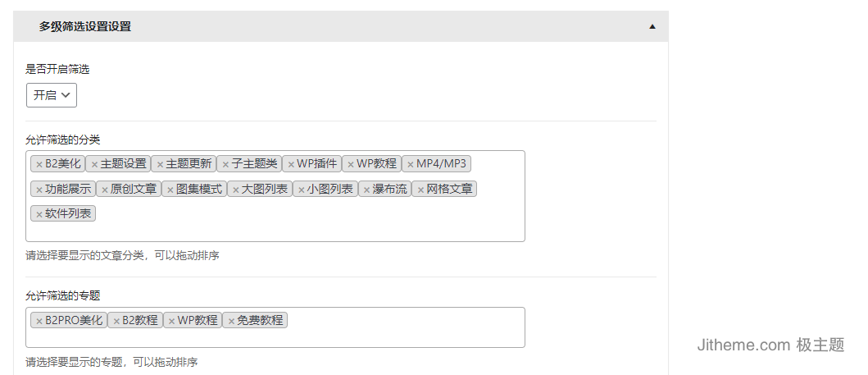
Task: Click the B2教程 topic tag label
Action: [x=140, y=321]
